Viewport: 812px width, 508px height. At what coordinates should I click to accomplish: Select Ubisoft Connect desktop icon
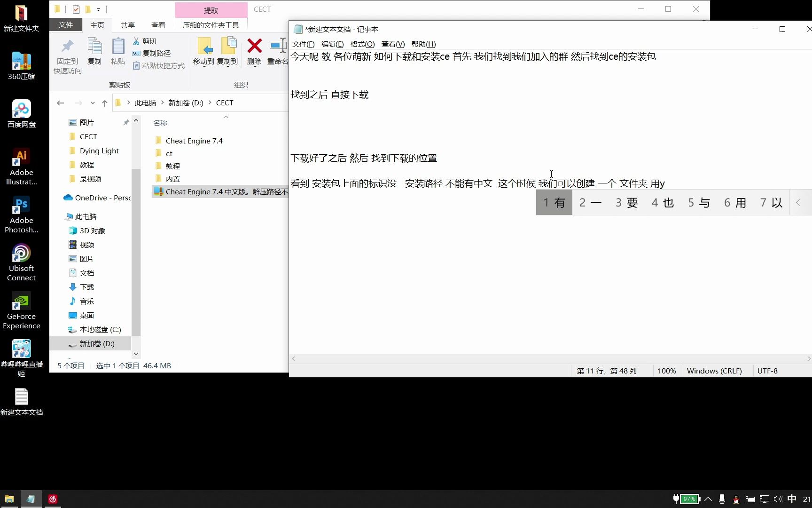pyautogui.click(x=21, y=262)
